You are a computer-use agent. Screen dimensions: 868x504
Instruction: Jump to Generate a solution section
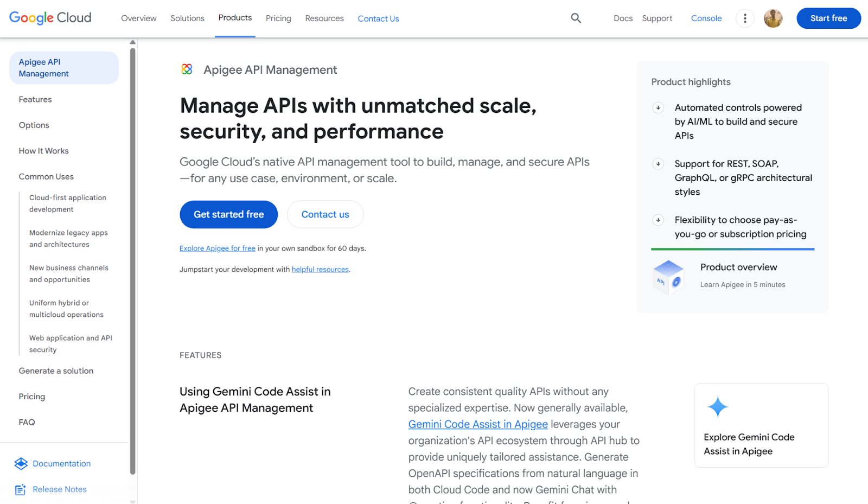(x=56, y=371)
